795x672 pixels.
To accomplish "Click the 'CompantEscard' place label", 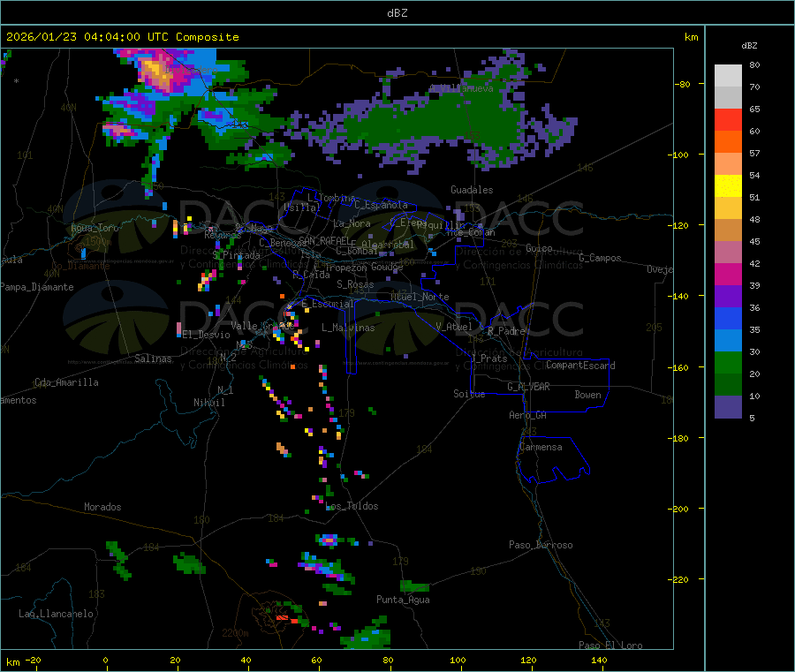I will (580, 366).
